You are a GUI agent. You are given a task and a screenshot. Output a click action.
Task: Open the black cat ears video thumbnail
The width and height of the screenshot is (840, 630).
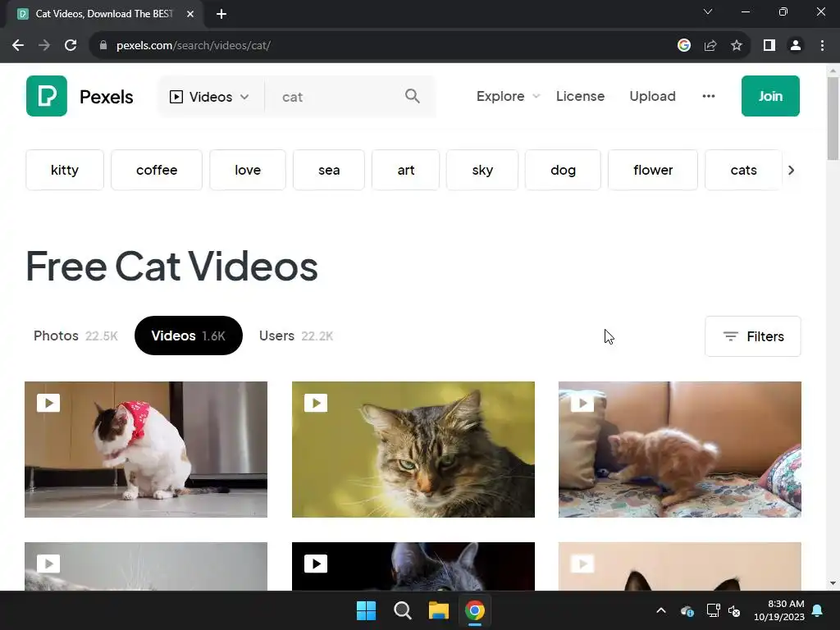pos(680,566)
